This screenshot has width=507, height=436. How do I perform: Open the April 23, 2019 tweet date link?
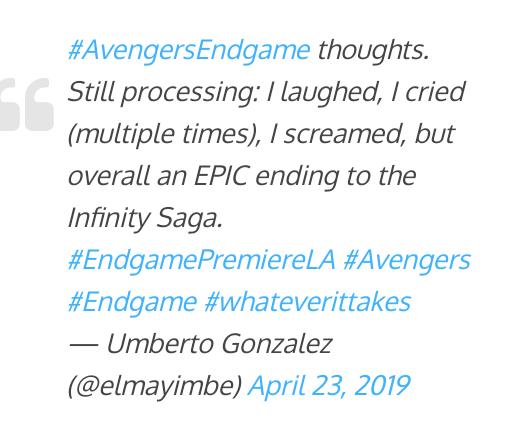[x=329, y=386]
